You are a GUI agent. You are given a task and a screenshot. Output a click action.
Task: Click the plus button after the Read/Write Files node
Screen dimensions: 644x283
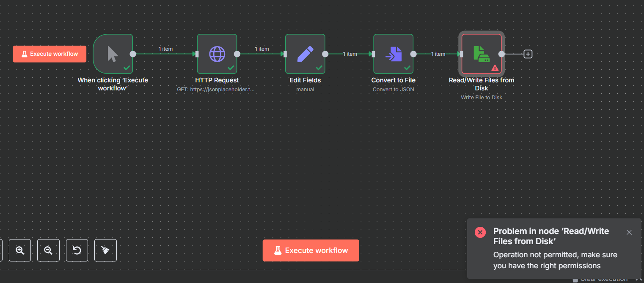tap(528, 54)
